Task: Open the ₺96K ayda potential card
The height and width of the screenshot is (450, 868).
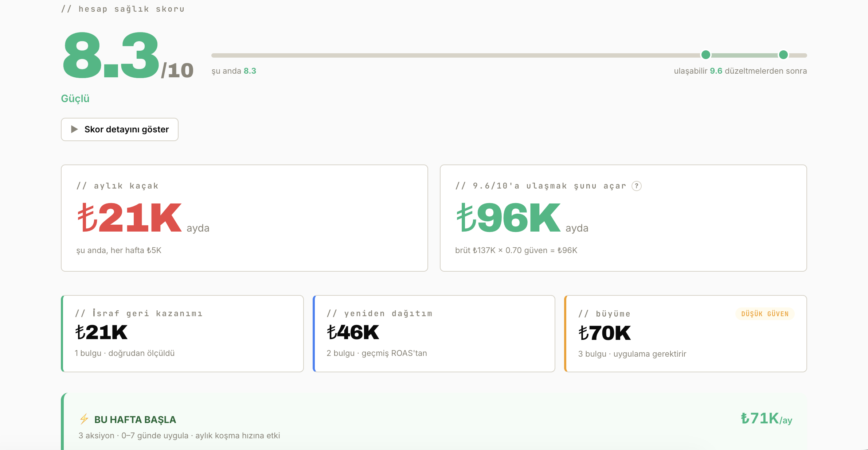Action: (x=623, y=218)
